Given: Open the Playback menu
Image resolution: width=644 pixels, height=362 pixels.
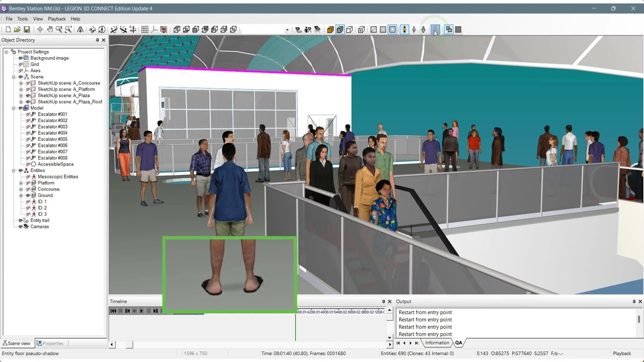Looking at the screenshot, I should pyautogui.click(x=57, y=19).
